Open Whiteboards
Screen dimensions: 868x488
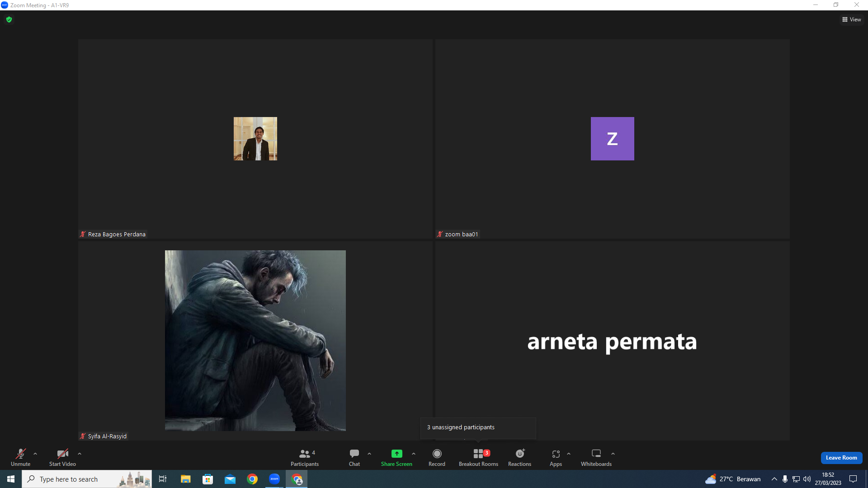coord(596,457)
